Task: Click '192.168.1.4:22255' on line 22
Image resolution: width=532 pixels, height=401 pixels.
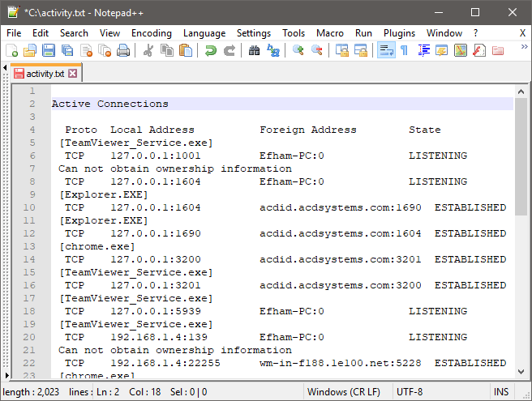Action: point(165,363)
